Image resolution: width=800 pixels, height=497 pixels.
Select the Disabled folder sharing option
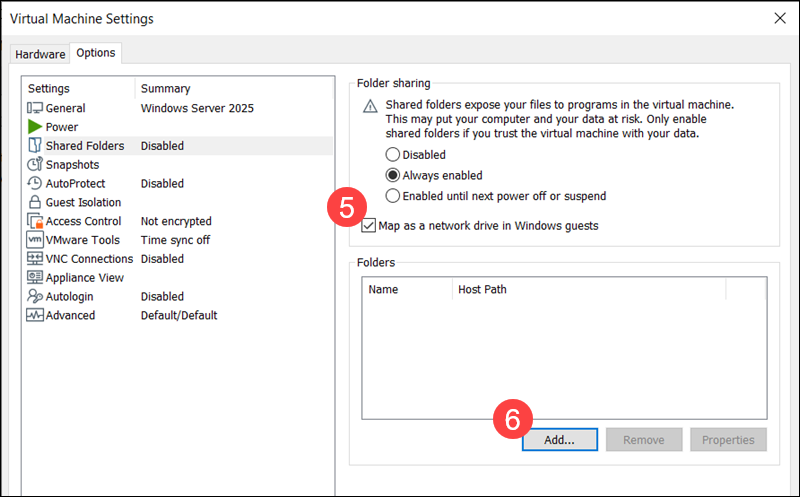(x=393, y=155)
